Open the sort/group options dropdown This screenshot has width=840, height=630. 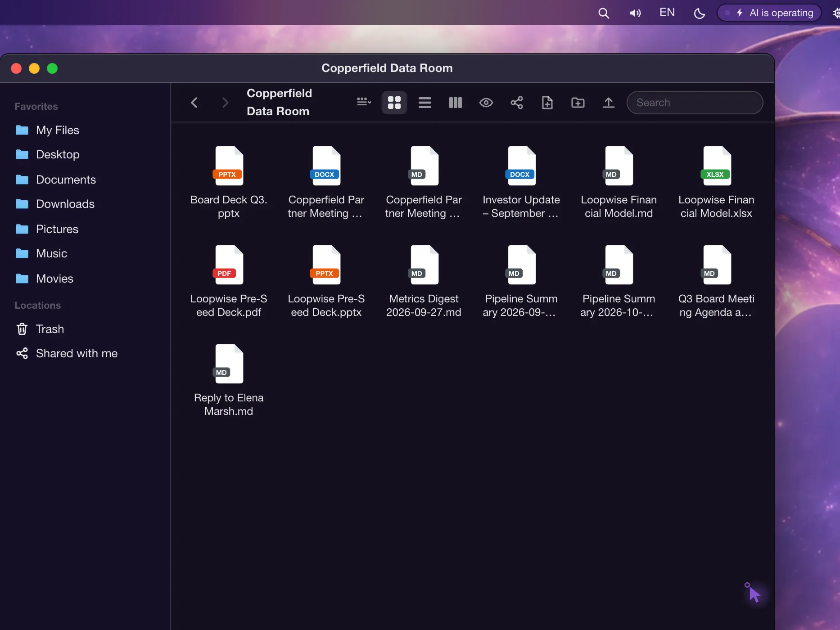click(364, 102)
